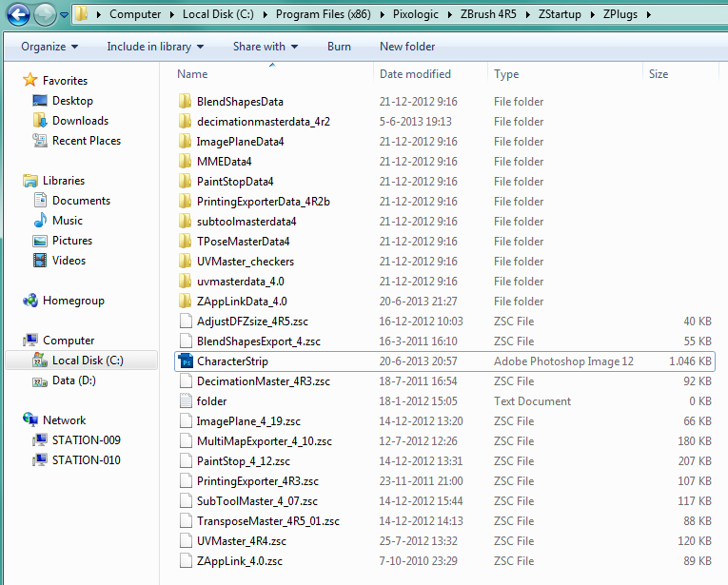Click the Local Disk (C:) drive icon
This screenshot has height=585, width=728.
[40, 360]
